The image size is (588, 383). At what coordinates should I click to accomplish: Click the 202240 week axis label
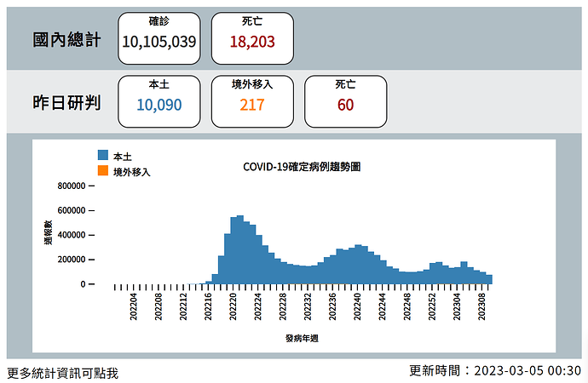point(357,306)
